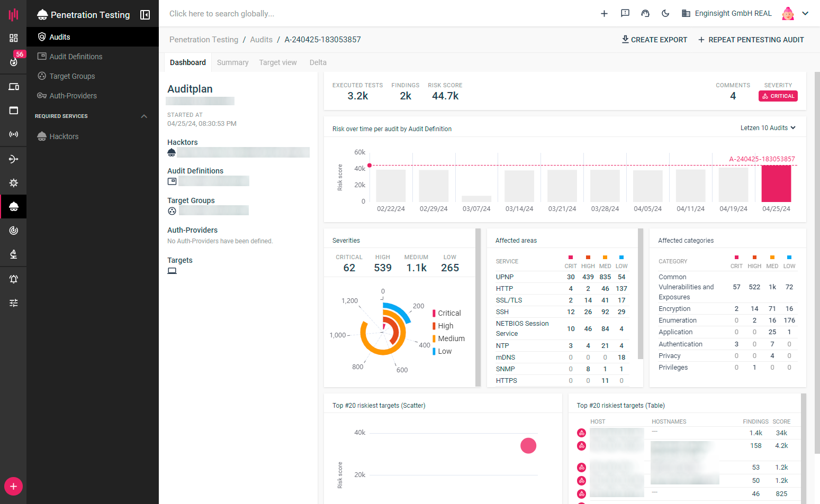Viewport: 820px width, 504px height.
Task: Toggle Critical series in donut legend
Action: pyautogui.click(x=448, y=313)
